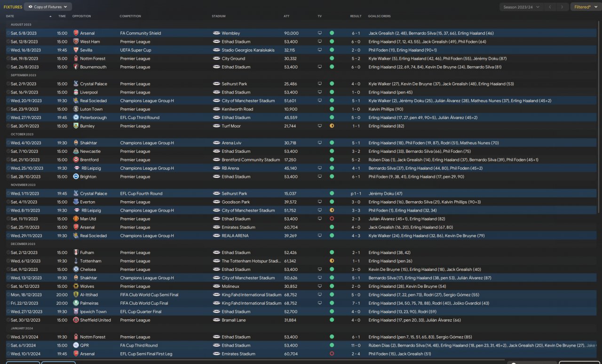Tick the selector for Wed, 6/12/2023 fixture

8,261
